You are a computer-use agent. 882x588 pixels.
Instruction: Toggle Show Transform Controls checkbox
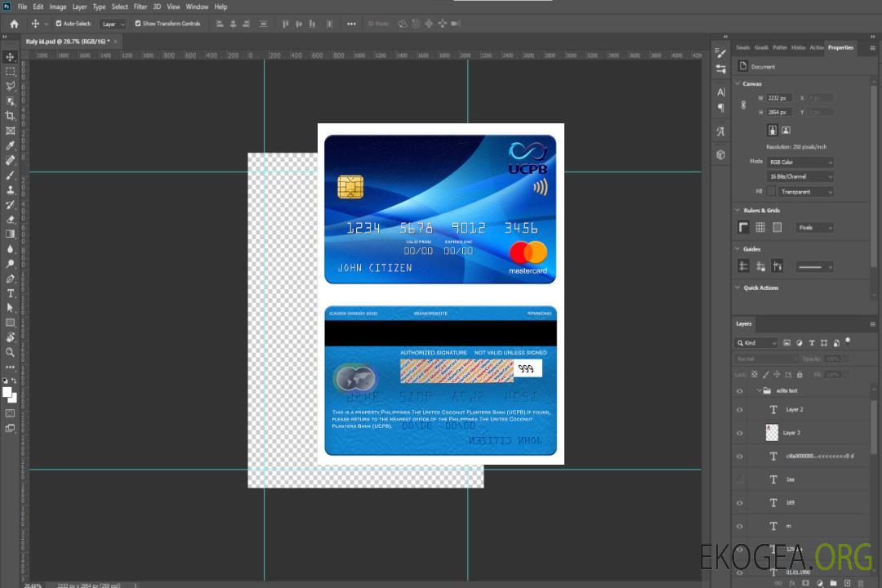tap(138, 24)
